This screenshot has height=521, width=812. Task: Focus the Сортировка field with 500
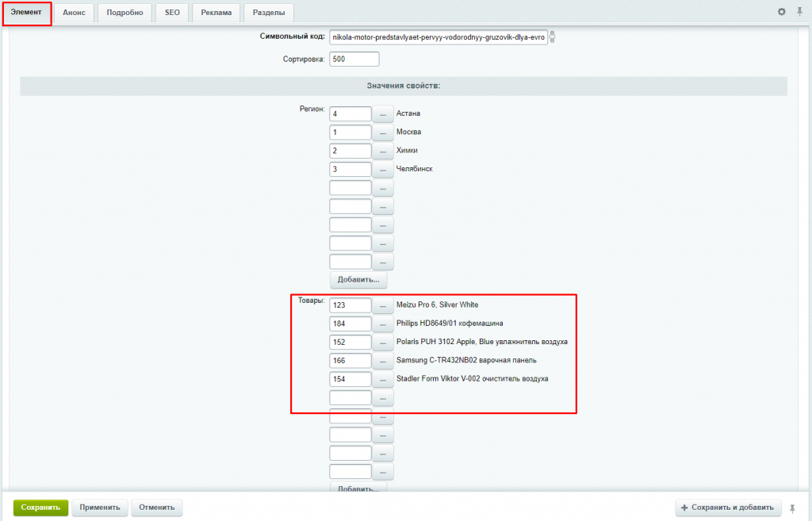pos(354,59)
